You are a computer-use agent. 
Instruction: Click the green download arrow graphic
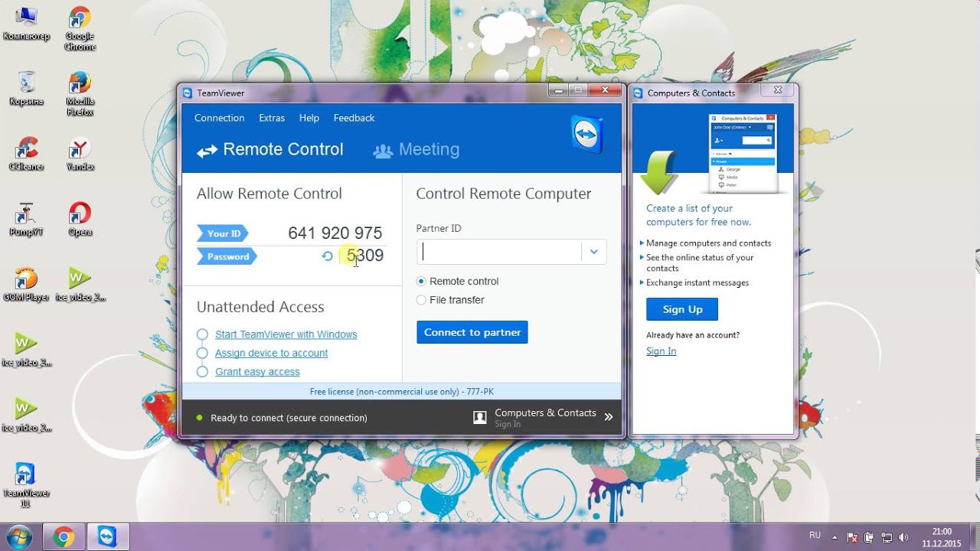point(658,172)
